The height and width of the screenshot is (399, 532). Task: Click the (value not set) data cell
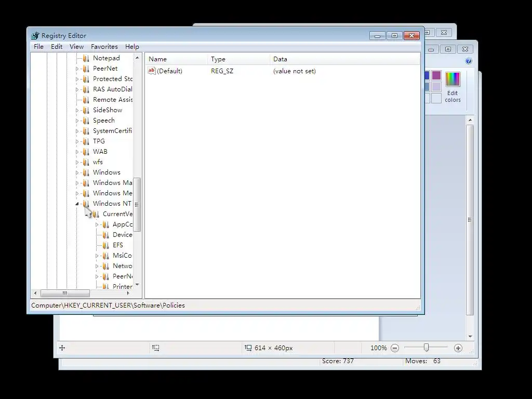pyautogui.click(x=295, y=71)
